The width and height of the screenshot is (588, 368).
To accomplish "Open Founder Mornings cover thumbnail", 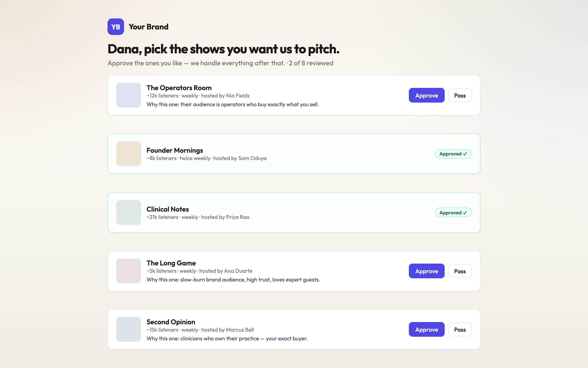I will point(129,154).
